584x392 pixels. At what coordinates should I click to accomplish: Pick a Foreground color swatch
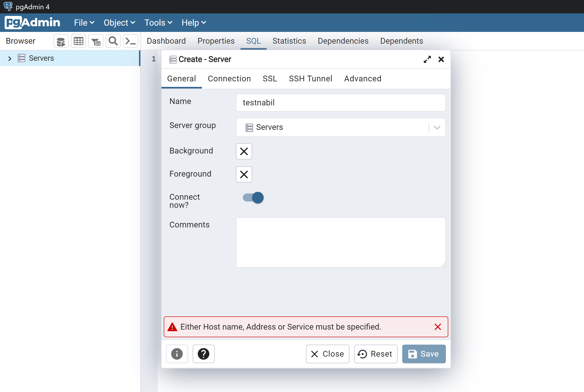(244, 175)
